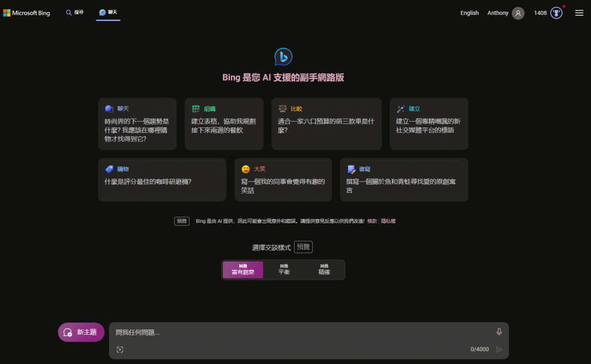Click the 0/4000 character counter
Screen dimensions: 591x364
tap(480, 350)
